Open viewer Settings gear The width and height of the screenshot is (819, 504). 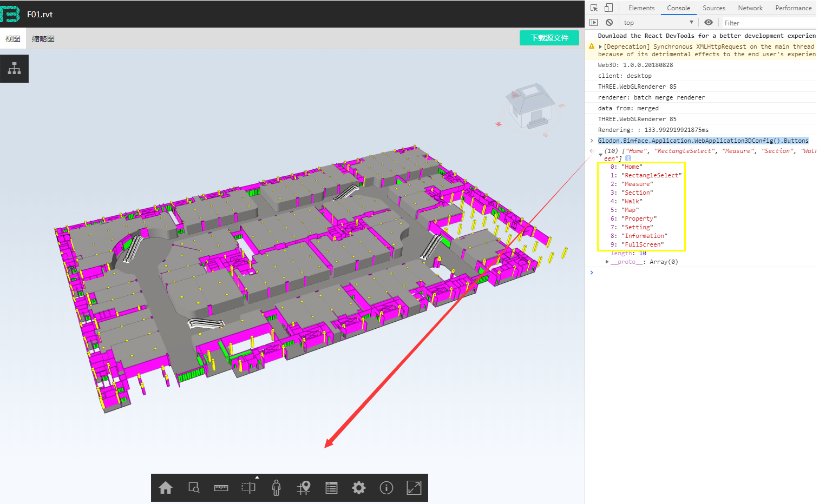[359, 488]
